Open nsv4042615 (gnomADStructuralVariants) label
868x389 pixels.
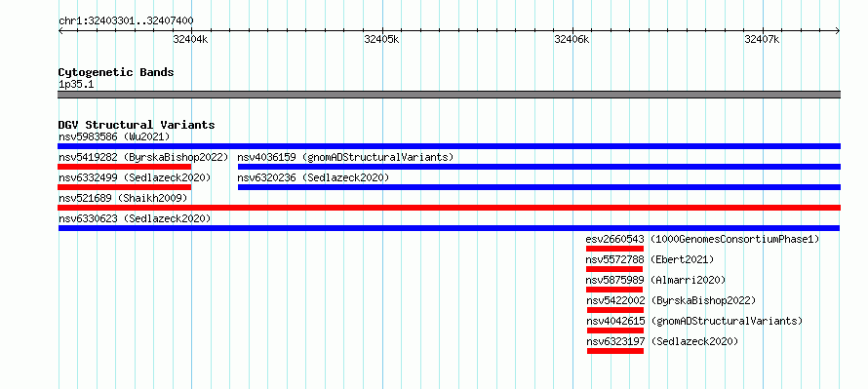pos(694,321)
